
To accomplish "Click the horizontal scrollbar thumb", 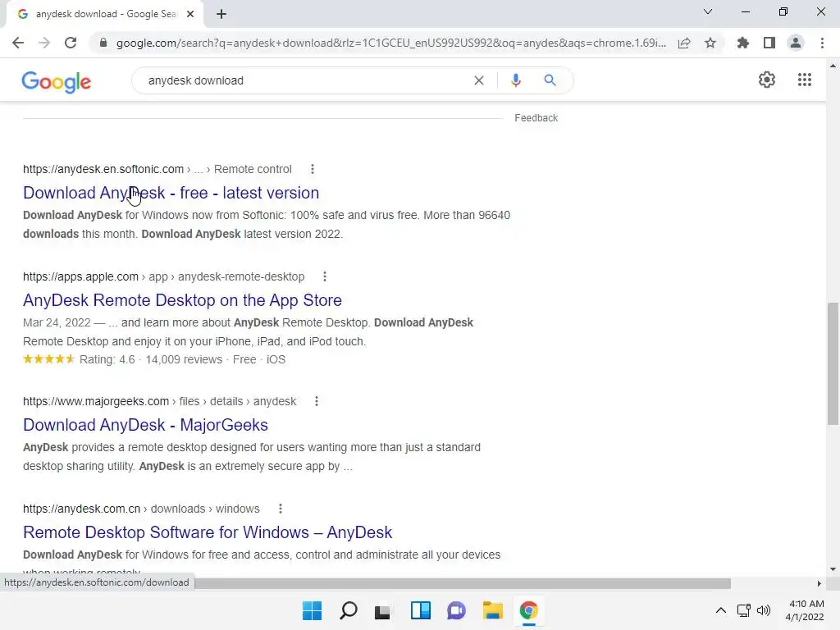I will [463, 583].
